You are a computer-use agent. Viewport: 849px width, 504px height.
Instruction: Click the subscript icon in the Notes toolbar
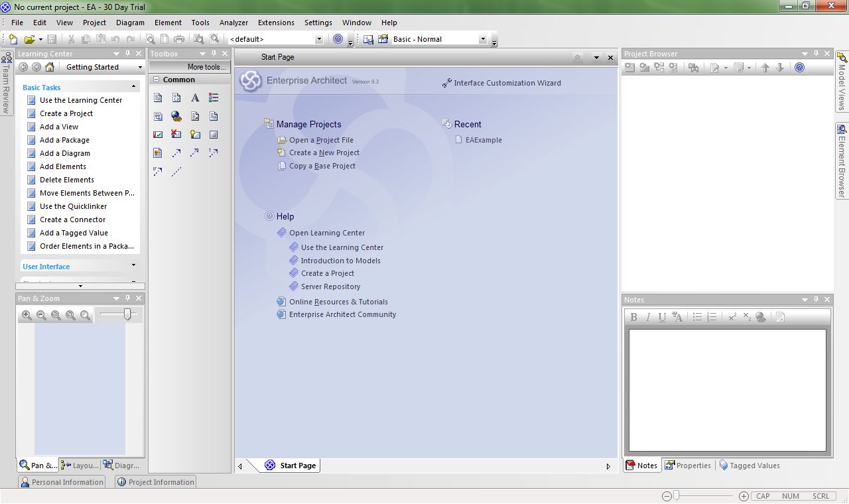[747, 318]
